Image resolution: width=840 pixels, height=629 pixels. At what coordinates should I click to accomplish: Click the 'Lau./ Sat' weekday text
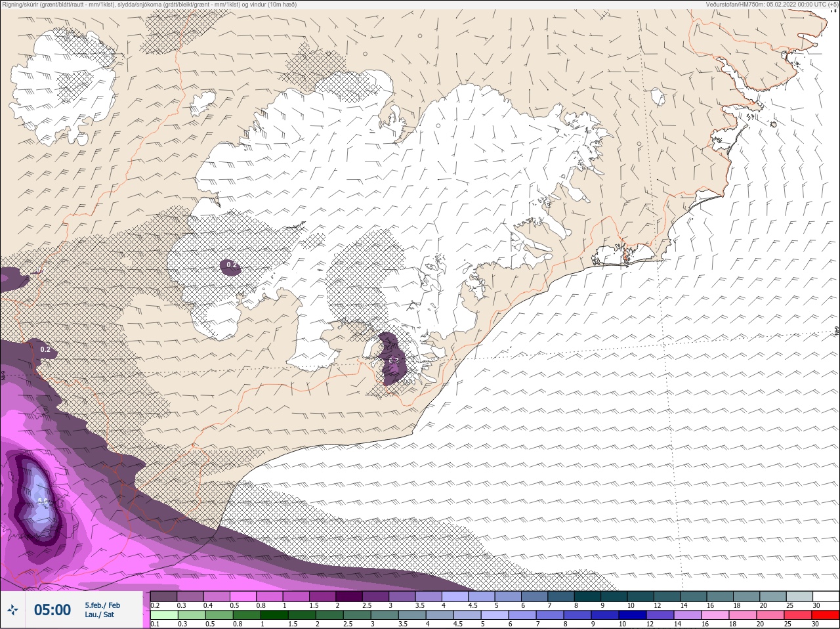pyautogui.click(x=99, y=615)
